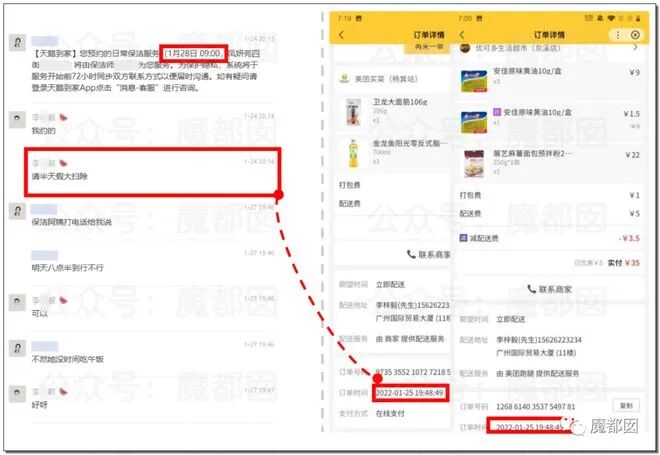
Task: Select the 明天八点半到行不行 chat message
Action: point(67,268)
